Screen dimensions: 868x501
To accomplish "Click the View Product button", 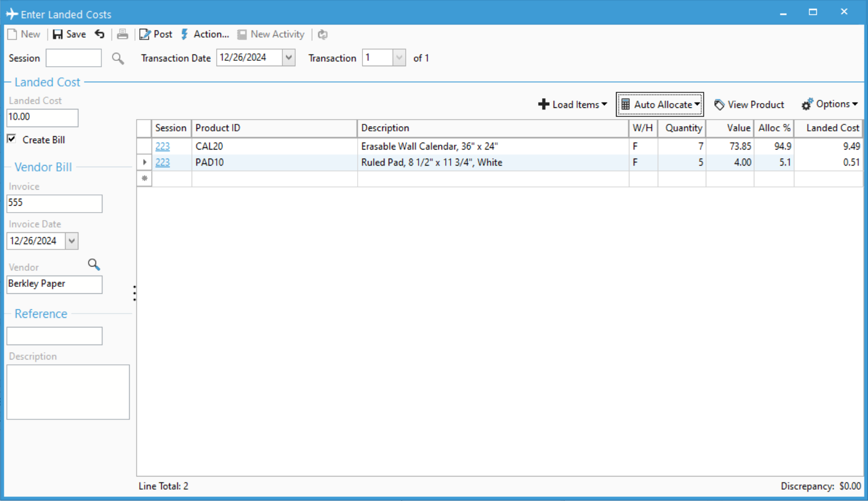I will tap(749, 105).
